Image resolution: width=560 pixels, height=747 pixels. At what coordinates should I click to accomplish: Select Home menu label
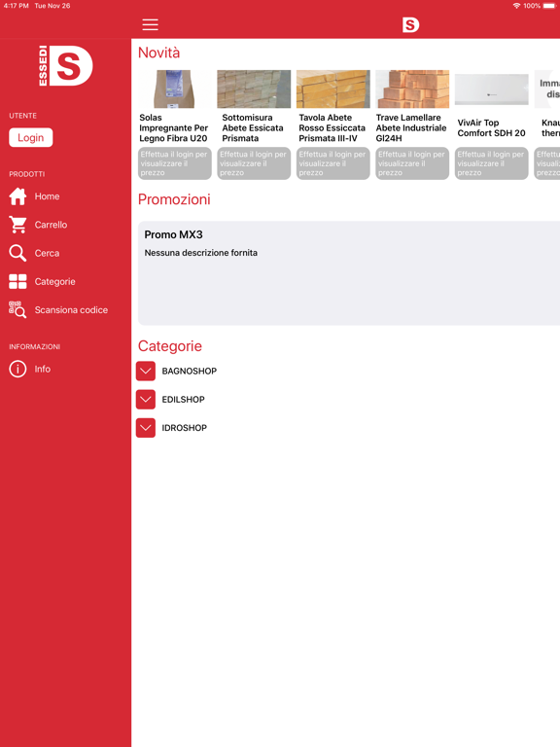(47, 196)
